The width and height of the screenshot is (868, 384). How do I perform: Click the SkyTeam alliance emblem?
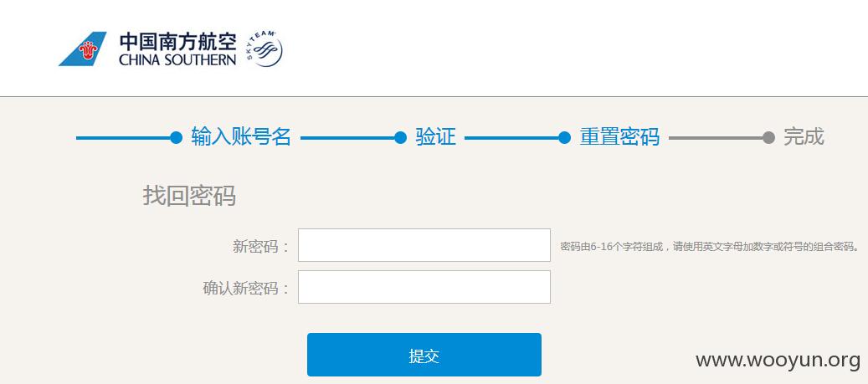click(x=264, y=49)
